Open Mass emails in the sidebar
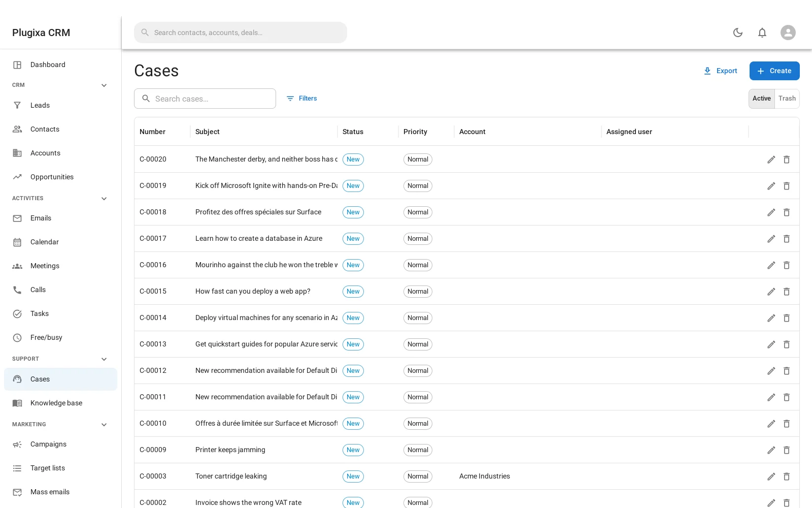Image resolution: width=812 pixels, height=508 pixels. point(60,492)
